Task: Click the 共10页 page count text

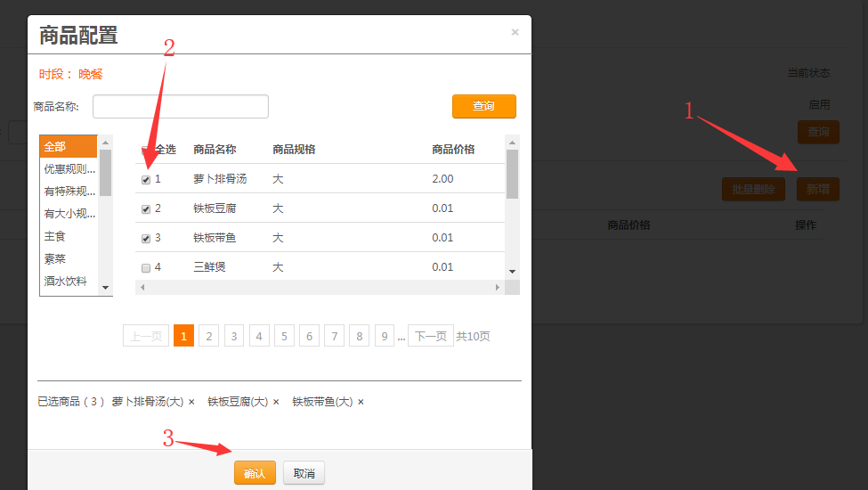Action: pos(473,336)
